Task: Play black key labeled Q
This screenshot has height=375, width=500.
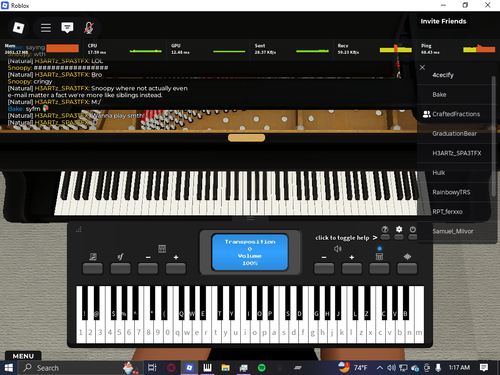Action: click(182, 303)
